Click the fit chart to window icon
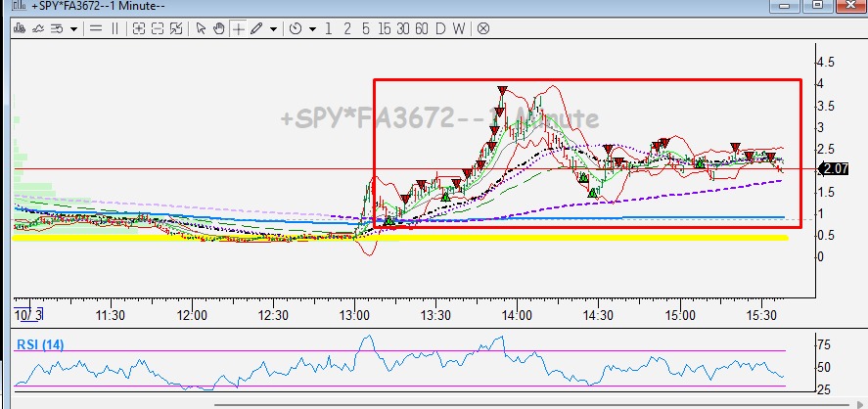This screenshot has width=868, height=409. click(x=176, y=28)
